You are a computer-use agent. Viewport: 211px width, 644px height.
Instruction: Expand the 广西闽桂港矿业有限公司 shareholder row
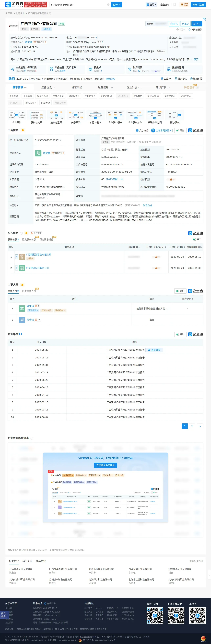[x=17, y=257]
